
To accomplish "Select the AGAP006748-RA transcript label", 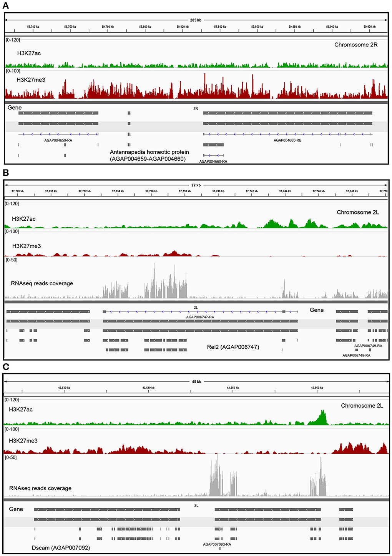I will coord(356,356).
